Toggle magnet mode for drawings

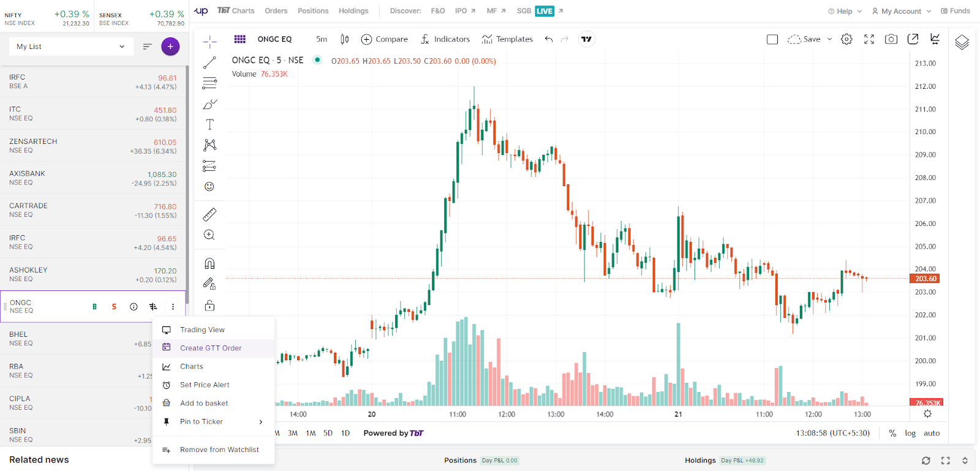coord(209,263)
